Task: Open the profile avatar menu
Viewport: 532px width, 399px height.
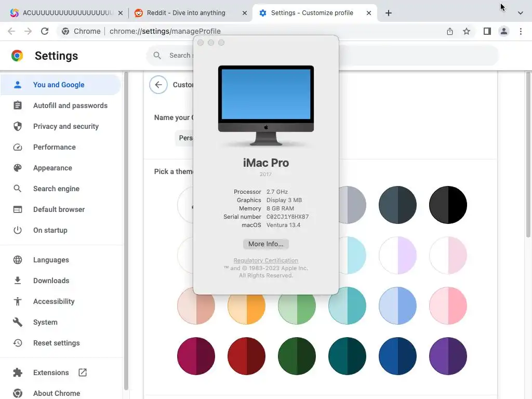Action: (x=504, y=31)
